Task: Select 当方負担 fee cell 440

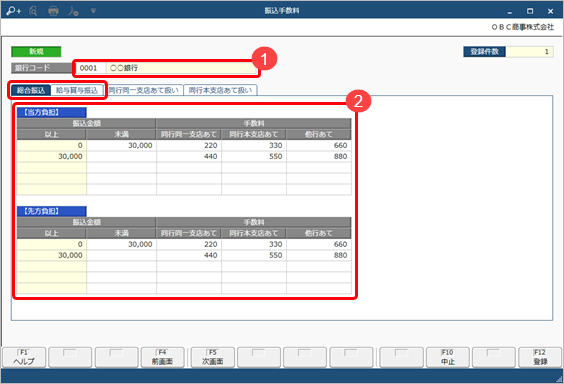Action: click(x=189, y=156)
